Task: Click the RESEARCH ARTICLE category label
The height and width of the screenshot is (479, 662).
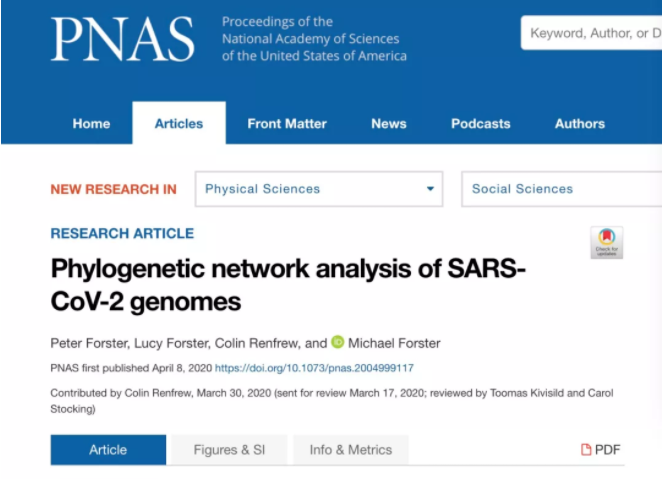Action: point(122,233)
